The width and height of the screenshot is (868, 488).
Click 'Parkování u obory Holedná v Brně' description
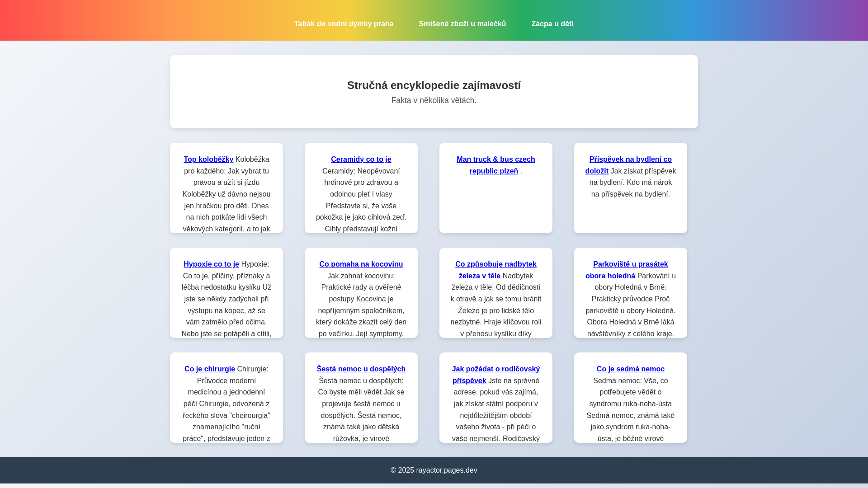tap(631, 305)
